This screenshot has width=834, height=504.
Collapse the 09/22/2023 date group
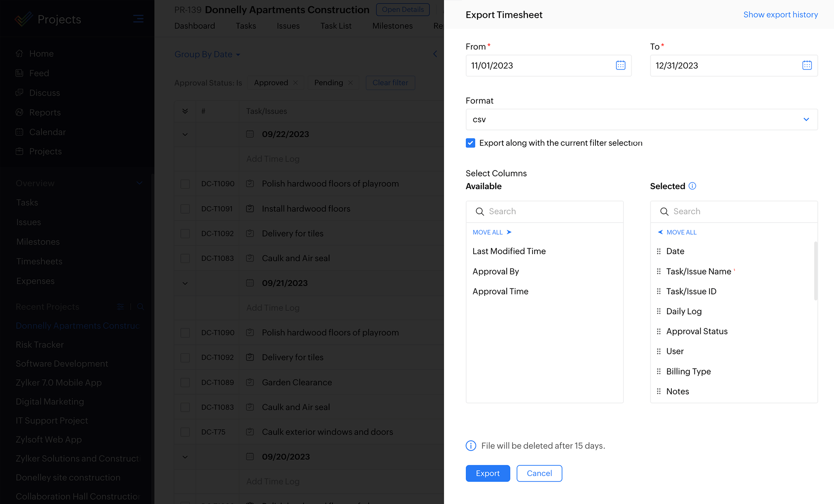[x=185, y=134]
